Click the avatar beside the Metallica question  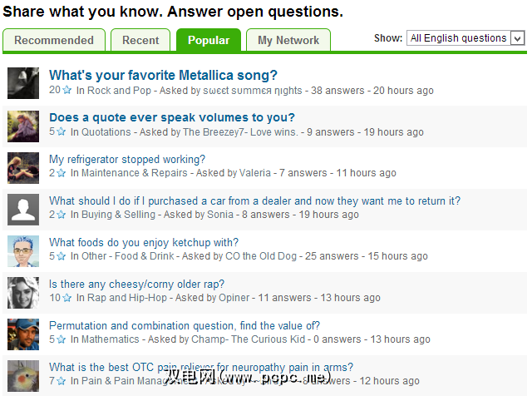23,83
